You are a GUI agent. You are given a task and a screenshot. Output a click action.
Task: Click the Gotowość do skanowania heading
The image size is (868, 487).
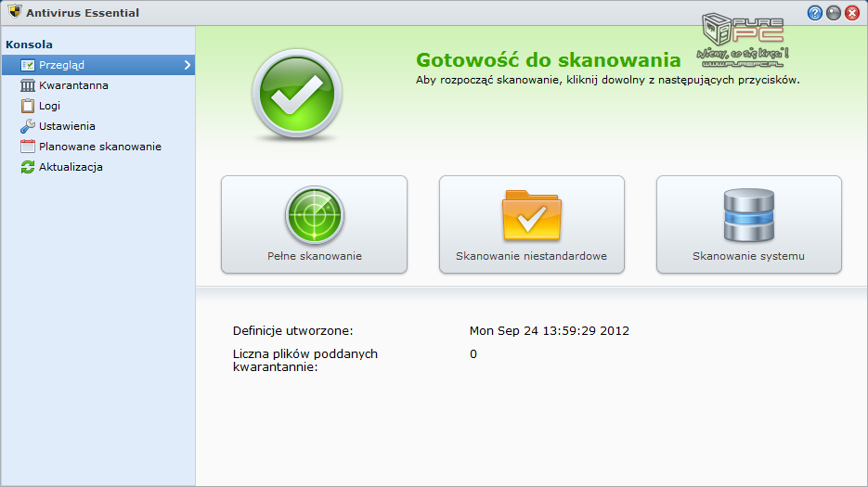(x=548, y=60)
